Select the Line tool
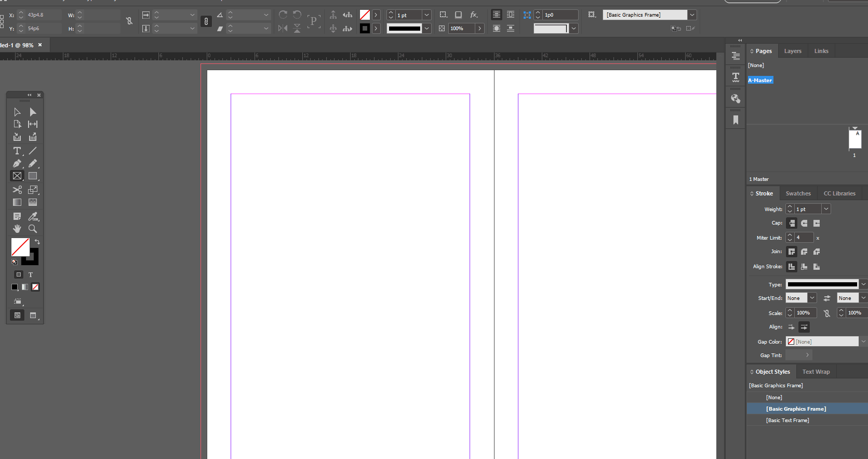The image size is (868, 459). click(x=33, y=151)
